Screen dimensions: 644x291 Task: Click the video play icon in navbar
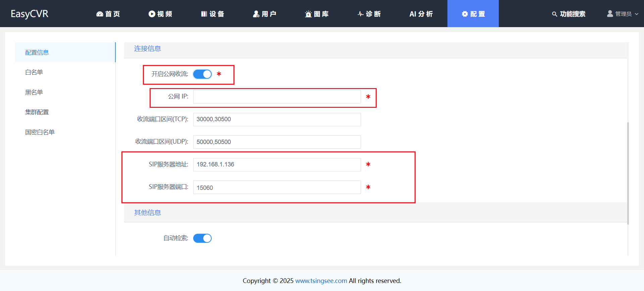coord(152,14)
